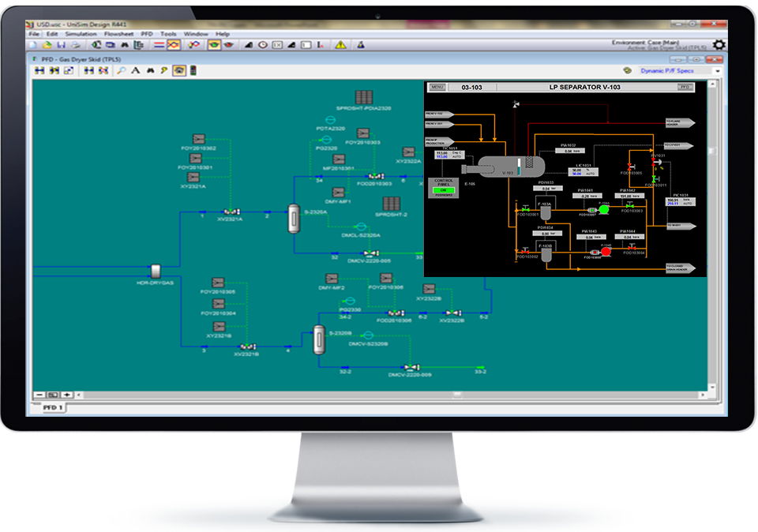Click the open folder icon in toolbar

(47, 45)
